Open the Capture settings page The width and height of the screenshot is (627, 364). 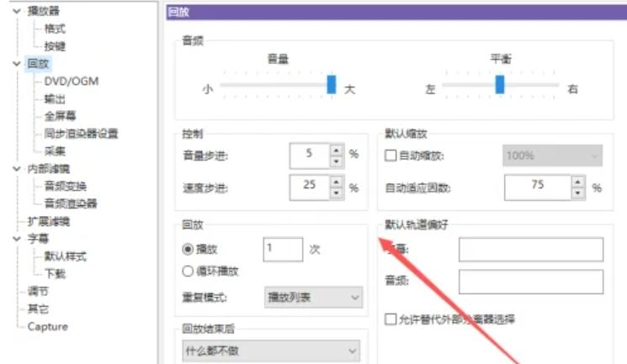(47, 326)
